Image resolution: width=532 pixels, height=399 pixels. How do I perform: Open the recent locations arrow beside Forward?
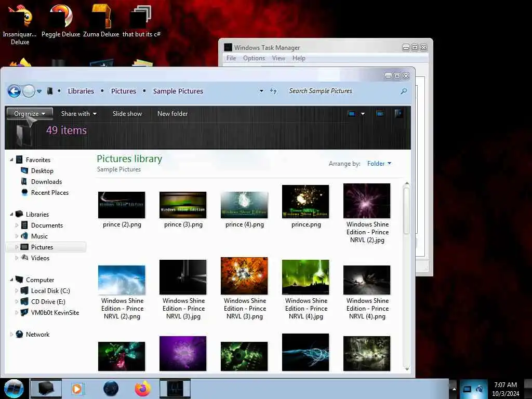(x=39, y=91)
